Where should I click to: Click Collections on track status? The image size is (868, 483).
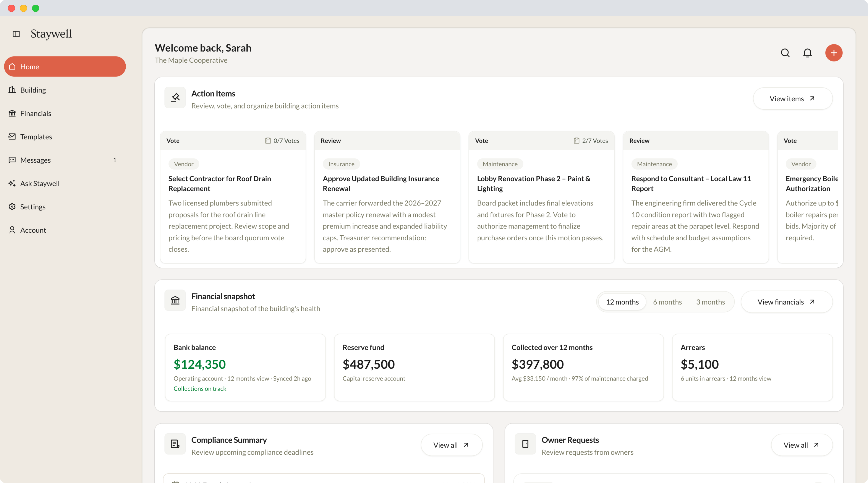click(x=200, y=389)
